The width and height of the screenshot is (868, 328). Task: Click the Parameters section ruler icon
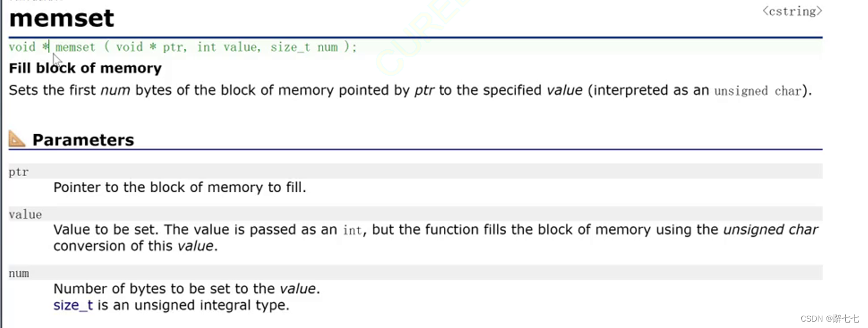pyautogui.click(x=17, y=139)
